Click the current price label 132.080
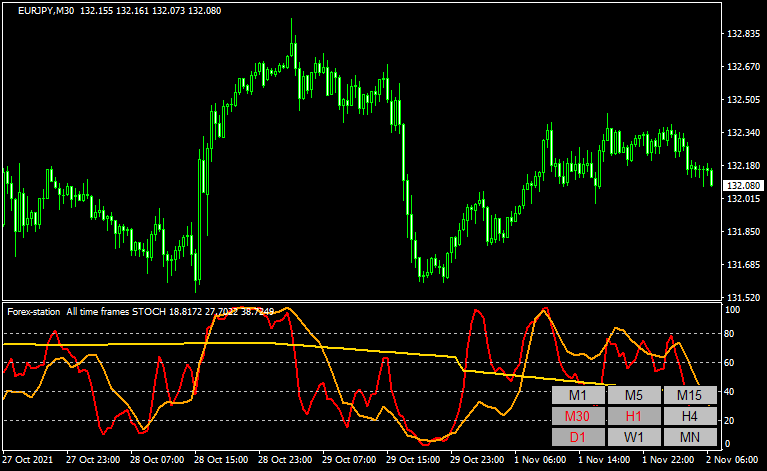Screen dimensions: 767x471 [742, 186]
